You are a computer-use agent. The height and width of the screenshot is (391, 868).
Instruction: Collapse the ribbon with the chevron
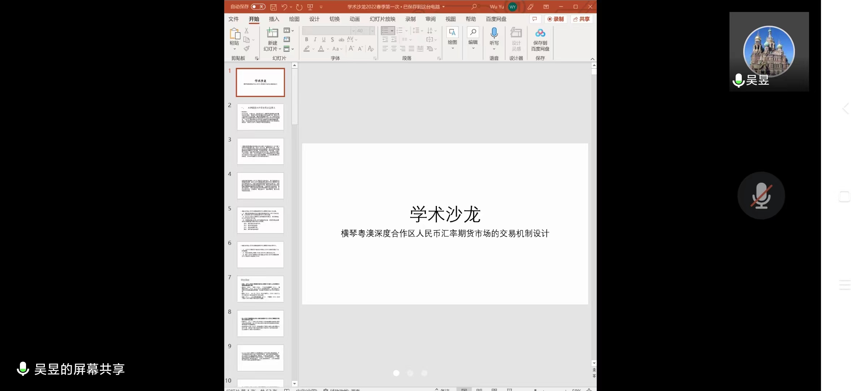592,58
